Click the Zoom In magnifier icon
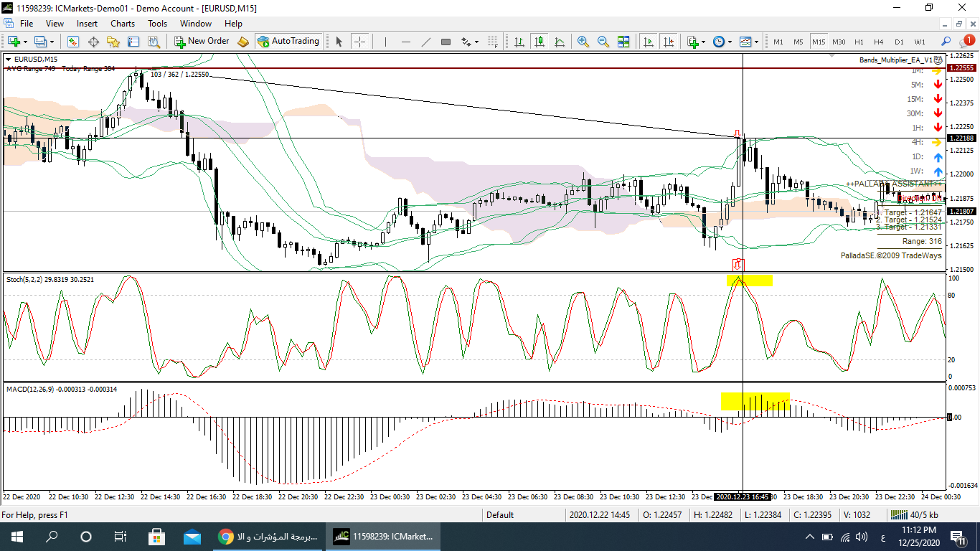The image size is (980, 551). [x=583, y=42]
